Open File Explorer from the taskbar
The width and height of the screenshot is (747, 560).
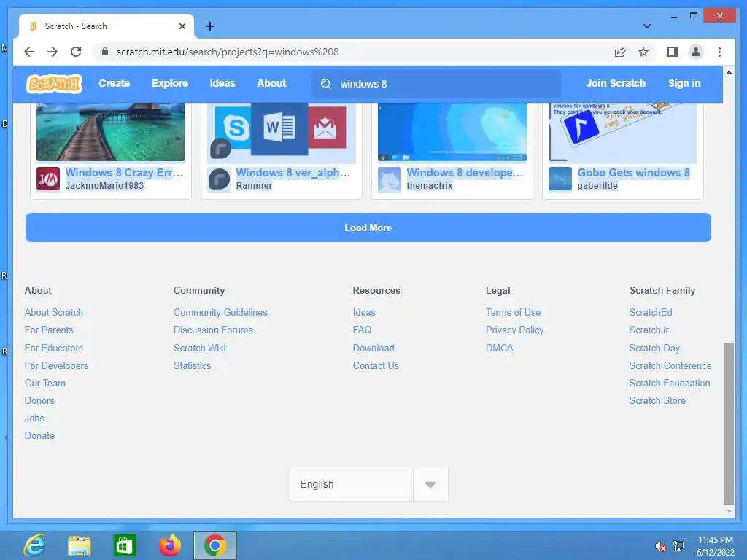(x=79, y=545)
